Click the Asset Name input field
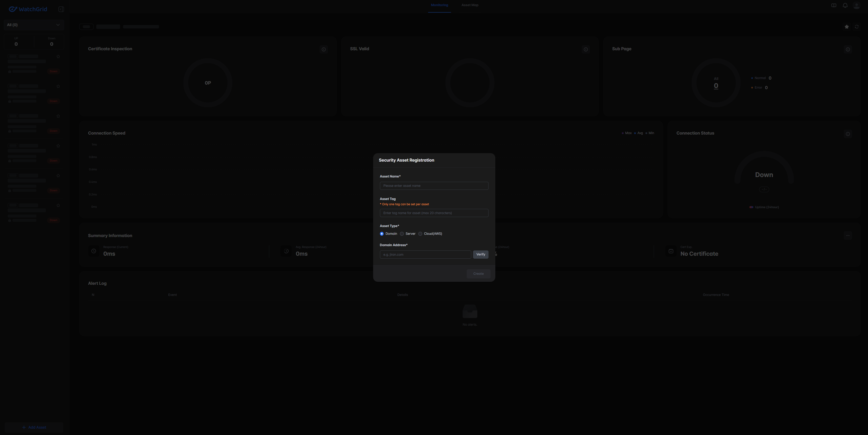 coord(434,186)
